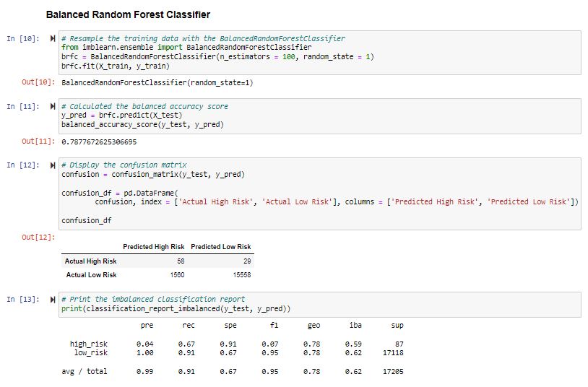588x387 pixels.
Task: Click the high_risk f1 value 0.07
Action: (x=270, y=344)
